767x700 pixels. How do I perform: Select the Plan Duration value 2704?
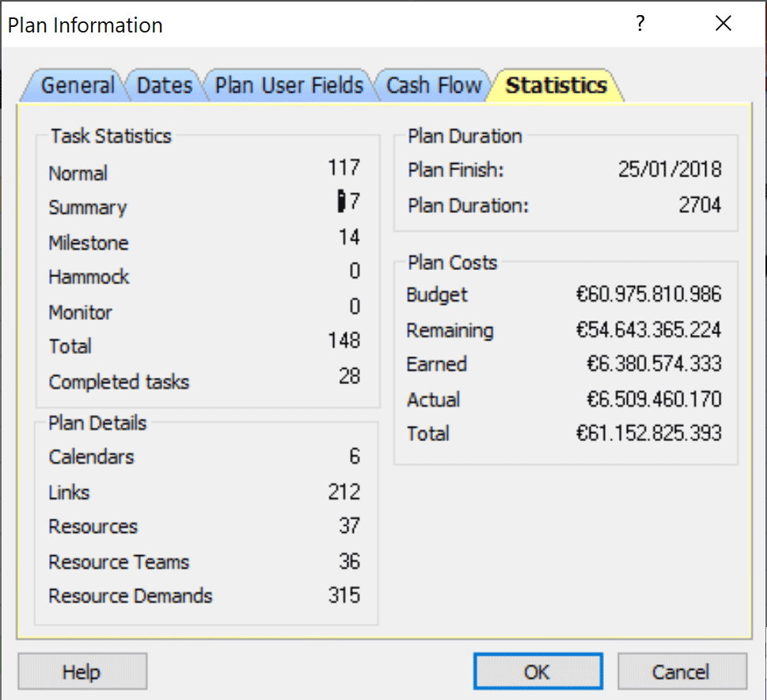tap(700, 206)
